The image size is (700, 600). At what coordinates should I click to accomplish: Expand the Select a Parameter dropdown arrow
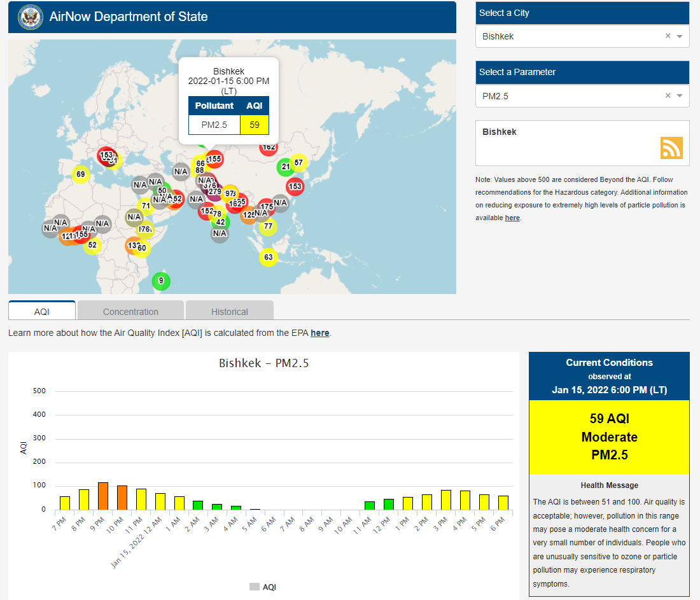[x=680, y=96]
